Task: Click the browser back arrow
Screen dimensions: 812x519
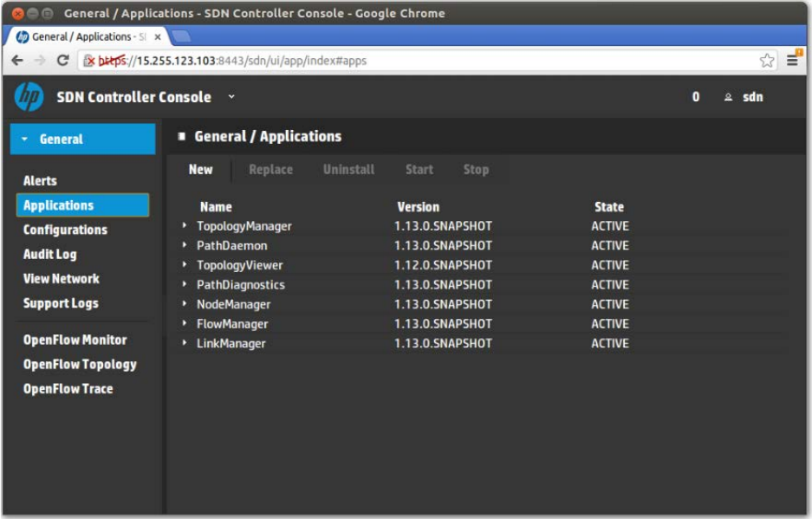Action: (x=17, y=61)
